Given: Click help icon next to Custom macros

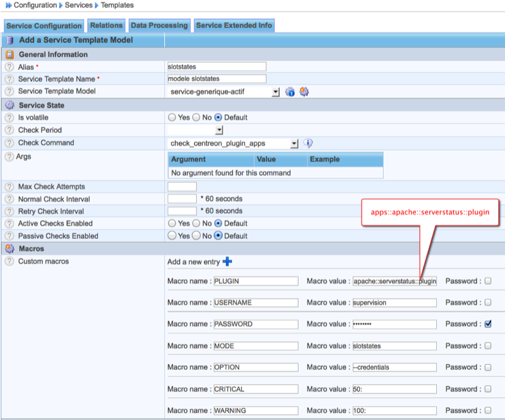Looking at the screenshot, I should point(9,261).
